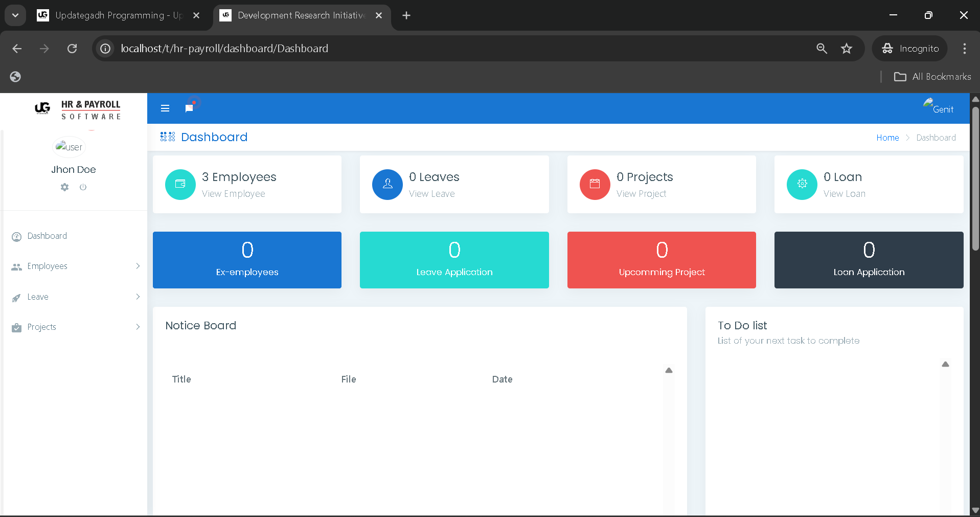Click the red Projects calendar icon
Screen dimensions: 980x517
595,184
